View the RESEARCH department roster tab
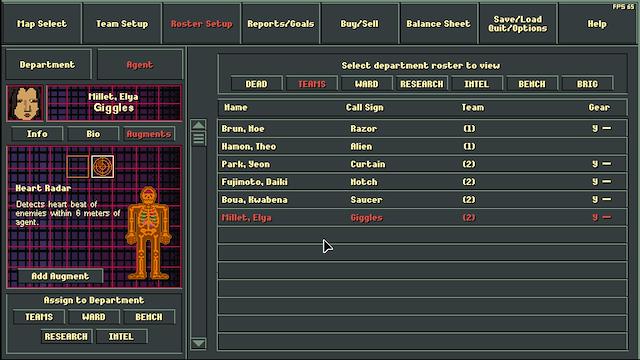The width and height of the screenshot is (640, 360). pos(422,84)
